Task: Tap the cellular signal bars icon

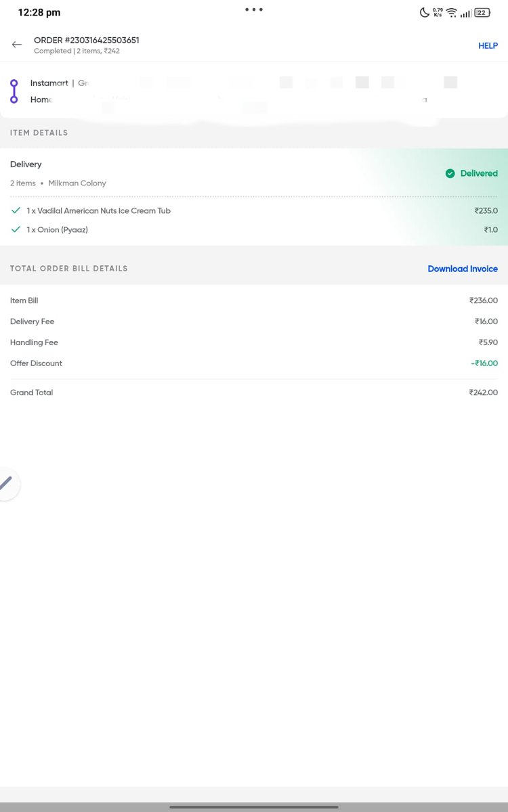Action: (466, 13)
